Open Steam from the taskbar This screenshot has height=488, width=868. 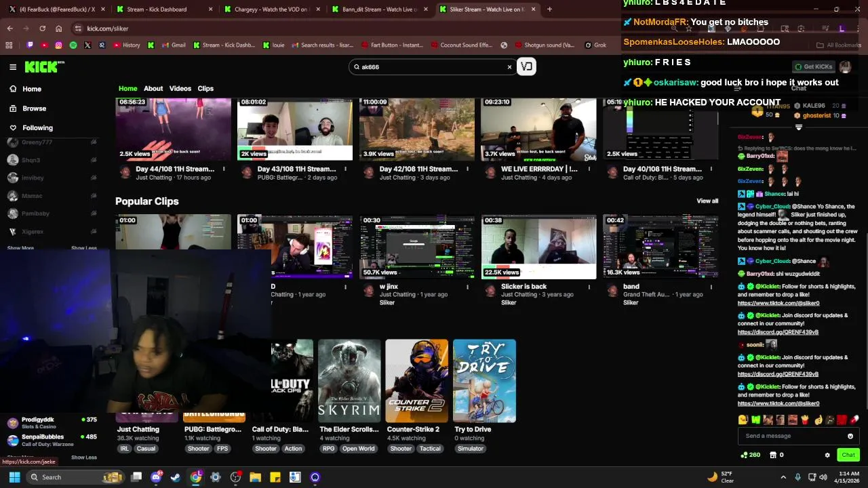point(176,477)
